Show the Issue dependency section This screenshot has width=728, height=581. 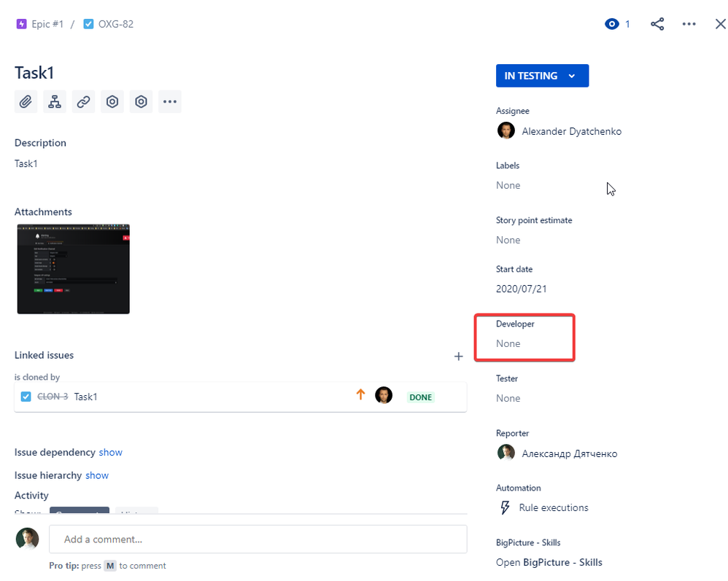pyautogui.click(x=110, y=453)
